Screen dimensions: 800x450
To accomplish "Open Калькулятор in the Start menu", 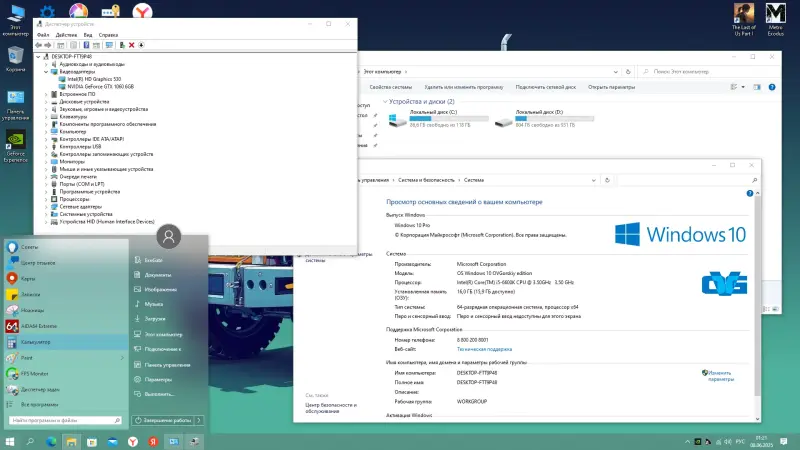I will [x=66, y=342].
